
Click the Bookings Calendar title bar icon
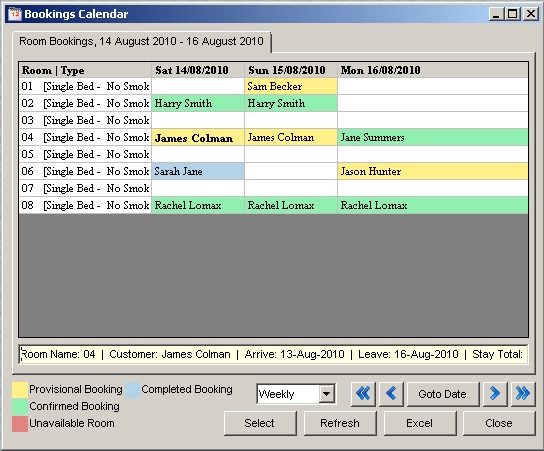15,14
